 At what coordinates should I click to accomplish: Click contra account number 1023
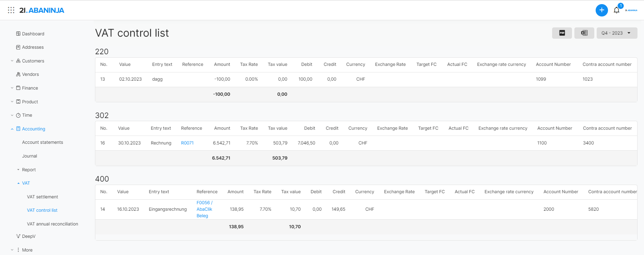coord(587,79)
